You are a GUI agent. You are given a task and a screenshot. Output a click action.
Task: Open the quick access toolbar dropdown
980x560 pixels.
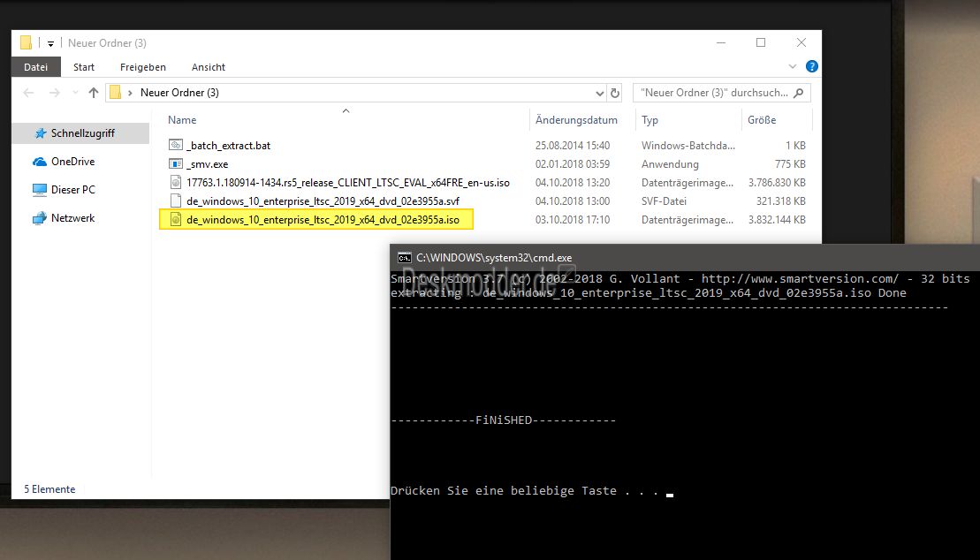point(50,44)
